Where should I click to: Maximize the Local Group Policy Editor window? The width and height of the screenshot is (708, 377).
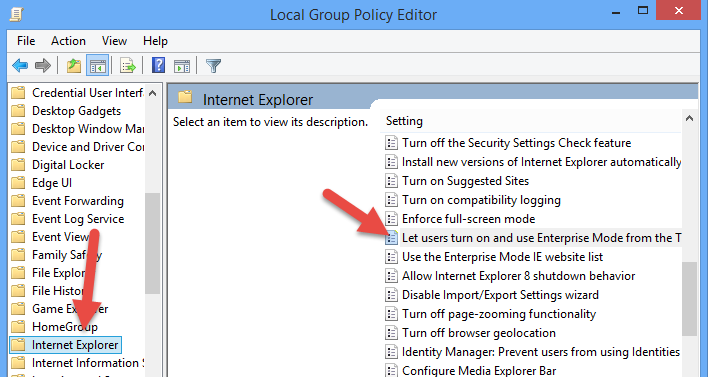tap(643, 10)
